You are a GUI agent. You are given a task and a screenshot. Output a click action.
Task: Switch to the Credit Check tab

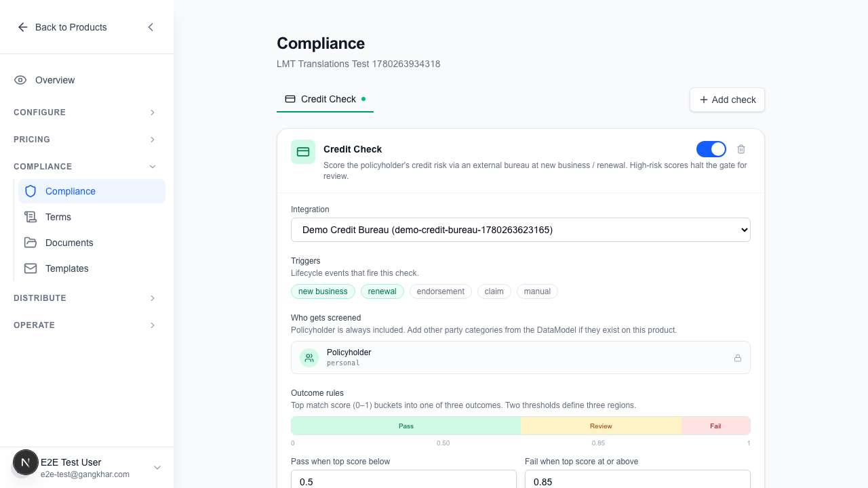(325, 99)
